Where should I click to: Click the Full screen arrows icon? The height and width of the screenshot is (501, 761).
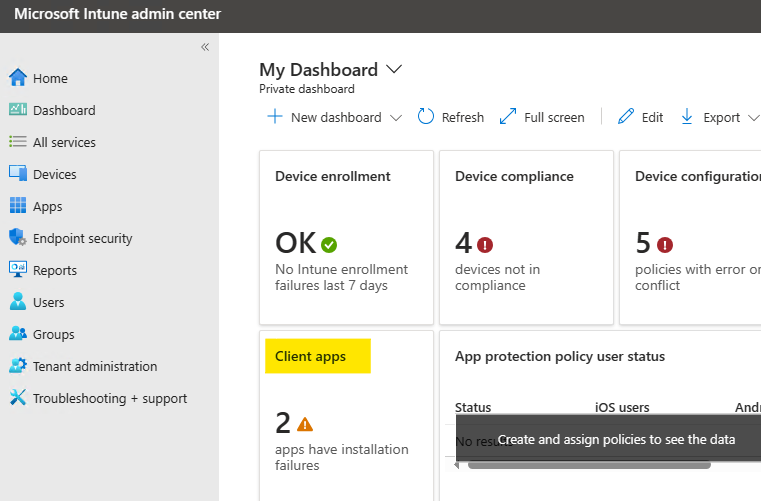click(x=508, y=117)
